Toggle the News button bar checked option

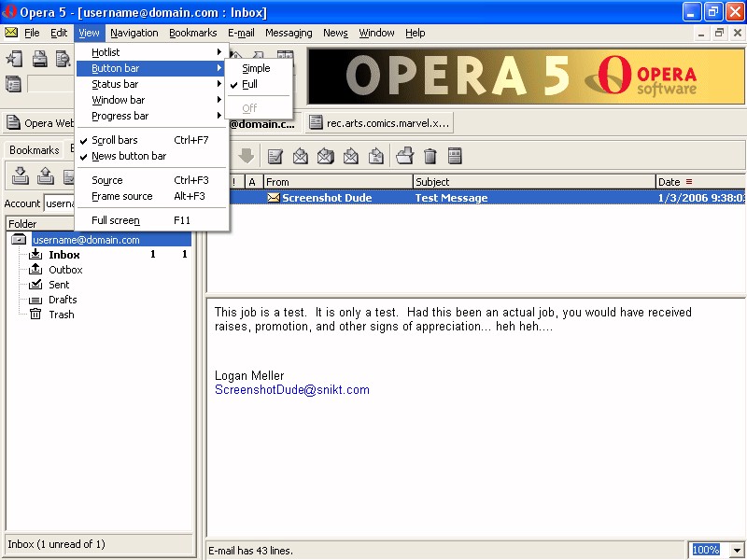point(152,156)
